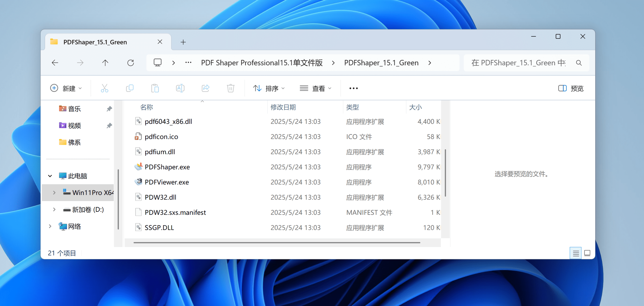The width and height of the screenshot is (644, 306).
Task: Click the horizontal scrollbar in file list
Action: pyautogui.click(x=277, y=242)
